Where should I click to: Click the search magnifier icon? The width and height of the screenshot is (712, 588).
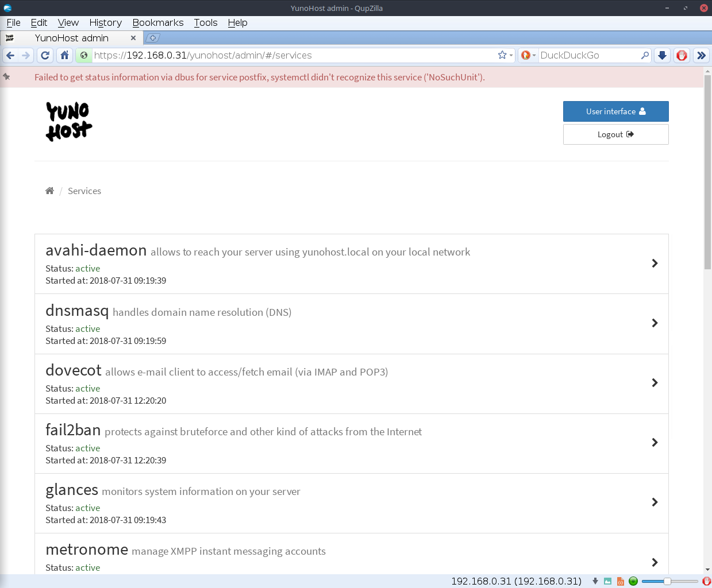(645, 55)
